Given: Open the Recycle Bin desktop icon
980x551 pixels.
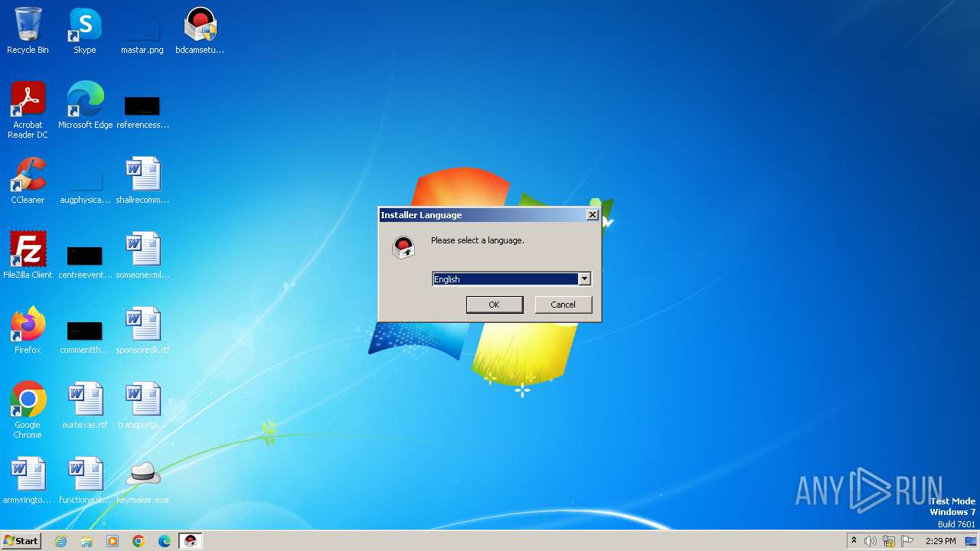Looking at the screenshot, I should (x=28, y=31).
